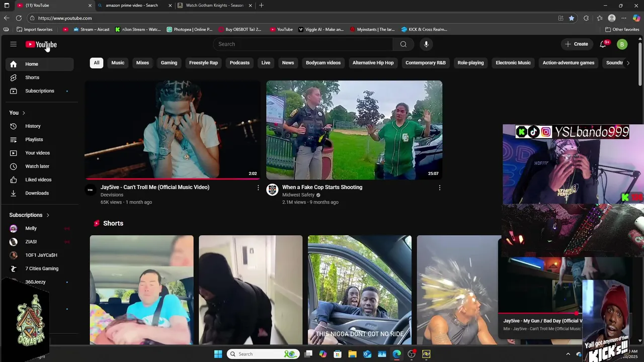The height and width of the screenshot is (362, 644).
Task: Select the Contemporary R&B chip
Action: click(x=426, y=63)
